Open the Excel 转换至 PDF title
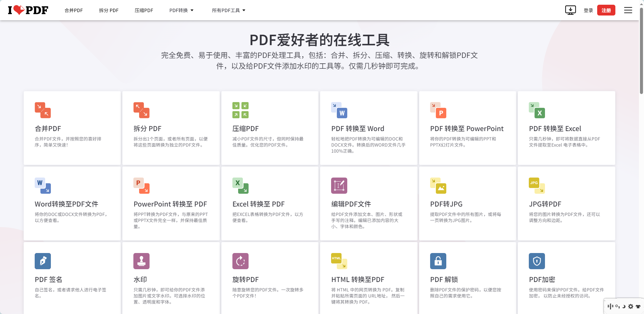644x314 pixels. coord(258,204)
